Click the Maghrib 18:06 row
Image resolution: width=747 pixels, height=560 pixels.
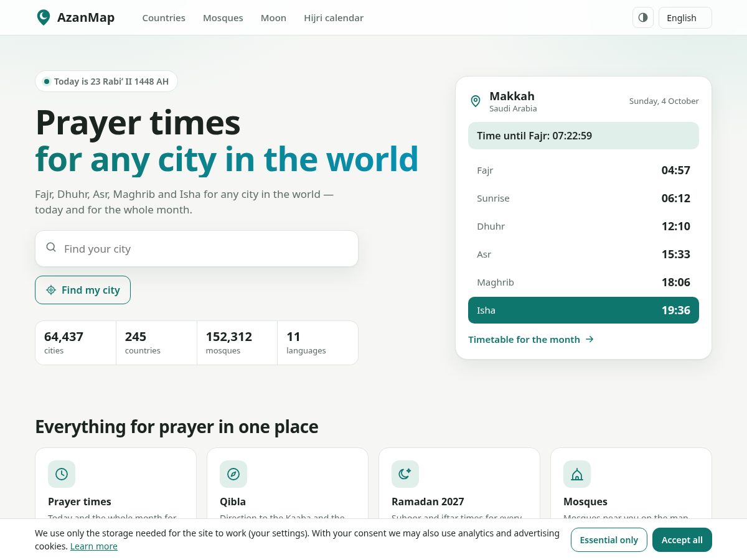click(x=583, y=282)
